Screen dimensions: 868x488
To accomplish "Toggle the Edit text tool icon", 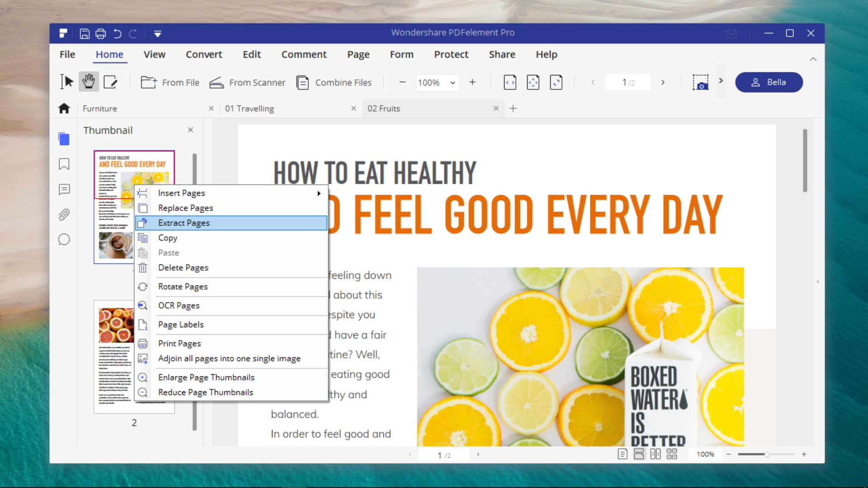I will [110, 82].
